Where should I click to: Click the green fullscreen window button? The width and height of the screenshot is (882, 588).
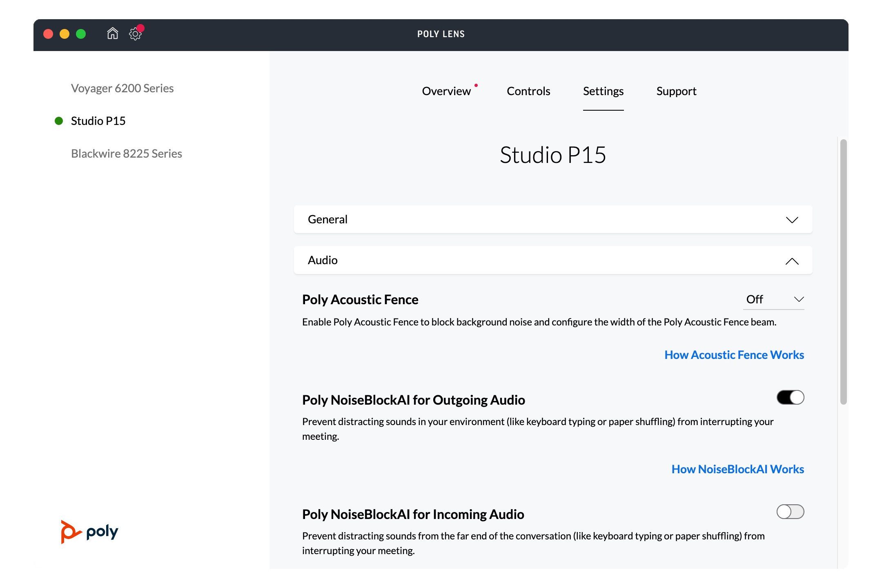click(81, 34)
